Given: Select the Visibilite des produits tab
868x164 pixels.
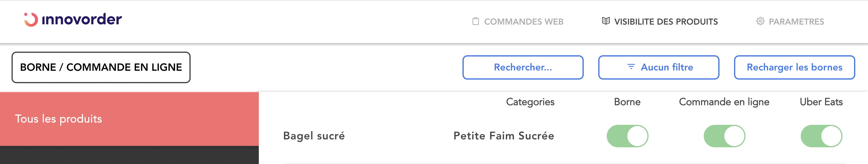Looking at the screenshot, I should 666,22.
